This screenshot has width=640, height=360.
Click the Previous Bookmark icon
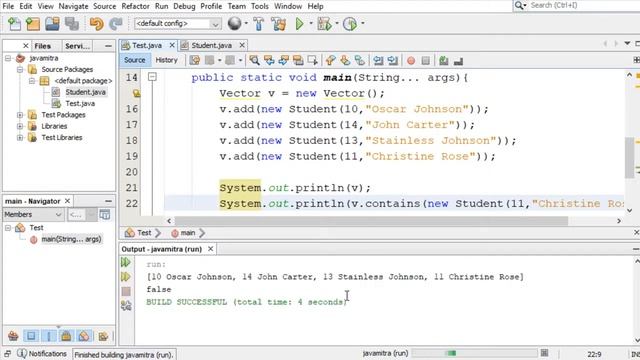[331, 61]
